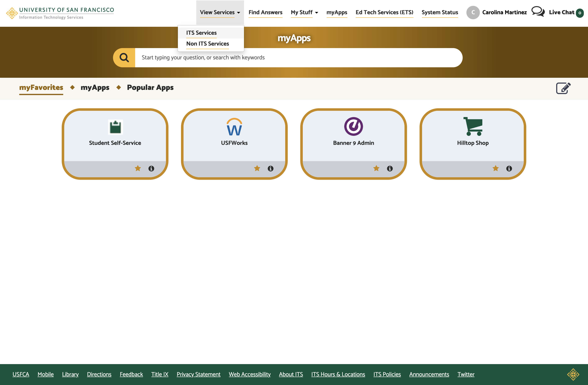588x385 pixels.
Task: Show info for Student Self-Service
Action: [x=151, y=168]
